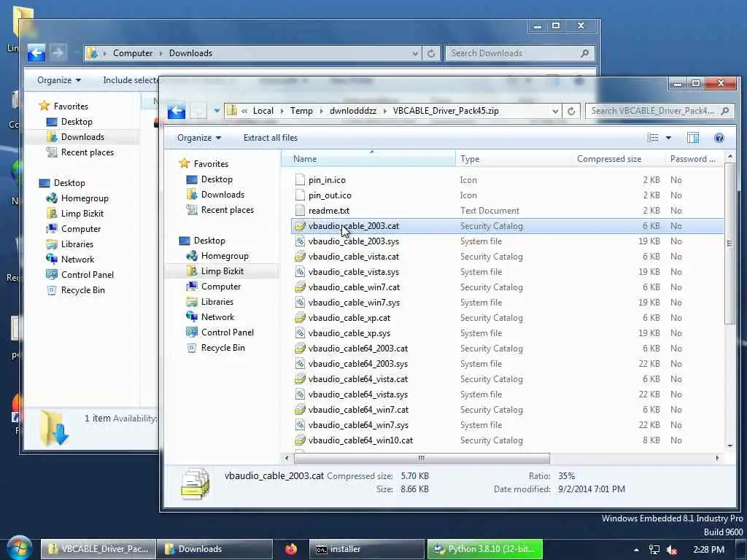Select pin_in.ico file

(x=506, y=180)
